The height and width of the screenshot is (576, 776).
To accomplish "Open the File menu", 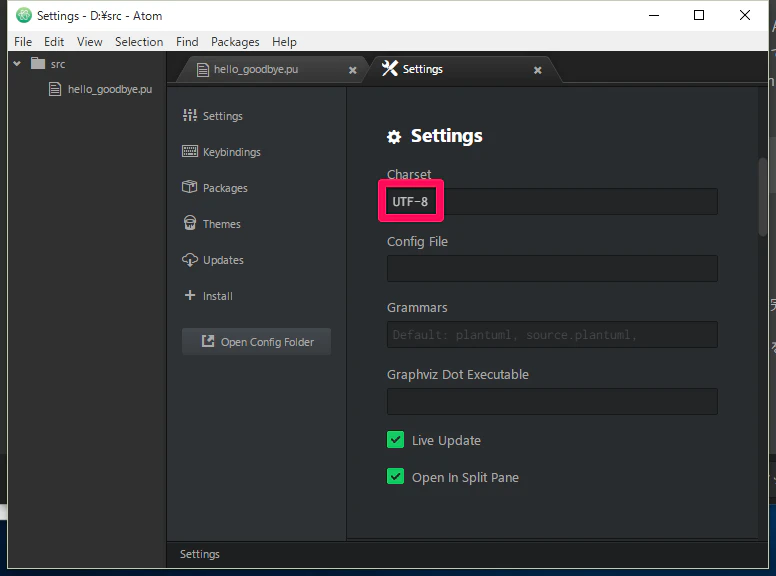I will pos(23,42).
